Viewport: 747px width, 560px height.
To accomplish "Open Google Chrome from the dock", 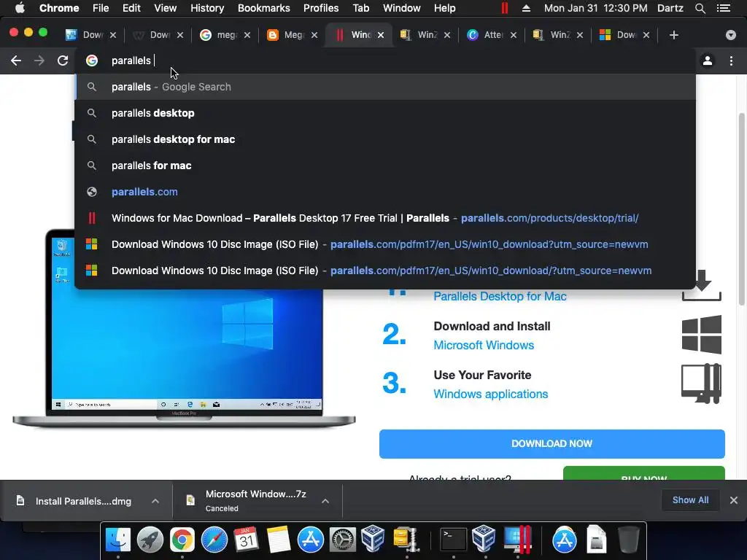I will pyautogui.click(x=182, y=540).
